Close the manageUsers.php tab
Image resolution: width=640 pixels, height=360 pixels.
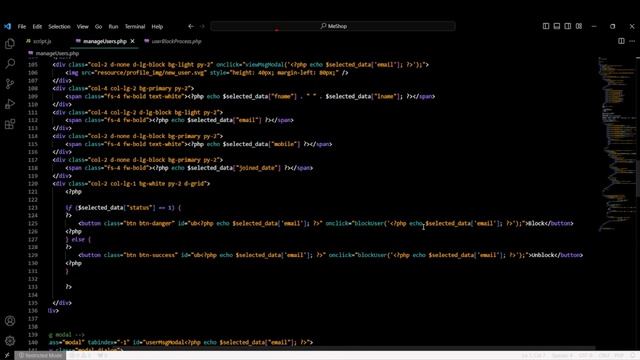point(133,41)
